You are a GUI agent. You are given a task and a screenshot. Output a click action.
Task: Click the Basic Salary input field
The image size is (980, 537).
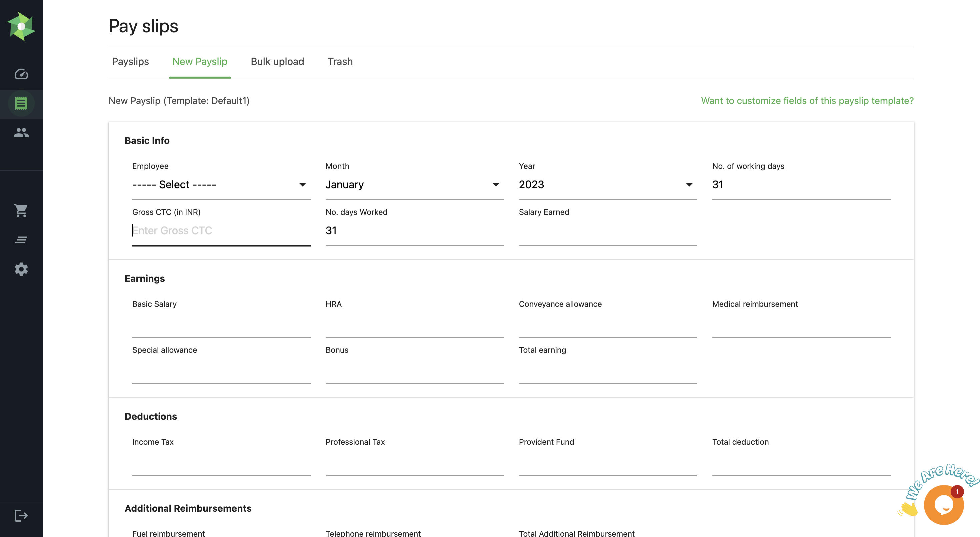[221, 322]
